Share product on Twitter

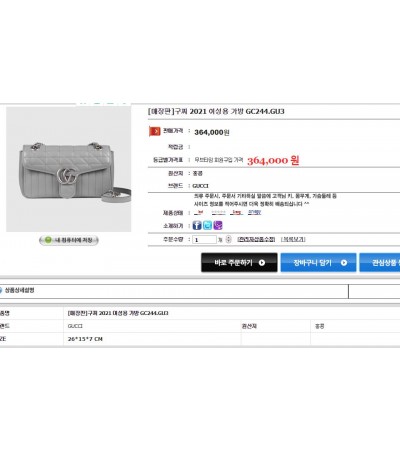click(x=207, y=226)
